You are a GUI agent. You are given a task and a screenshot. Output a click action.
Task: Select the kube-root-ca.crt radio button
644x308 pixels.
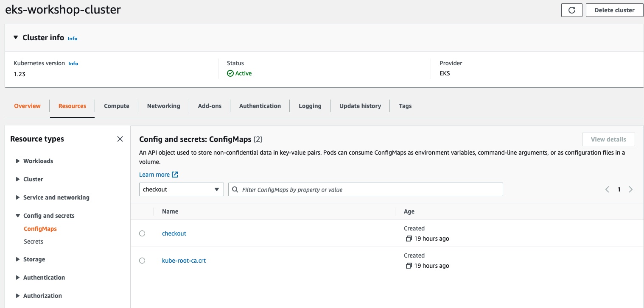click(x=142, y=261)
